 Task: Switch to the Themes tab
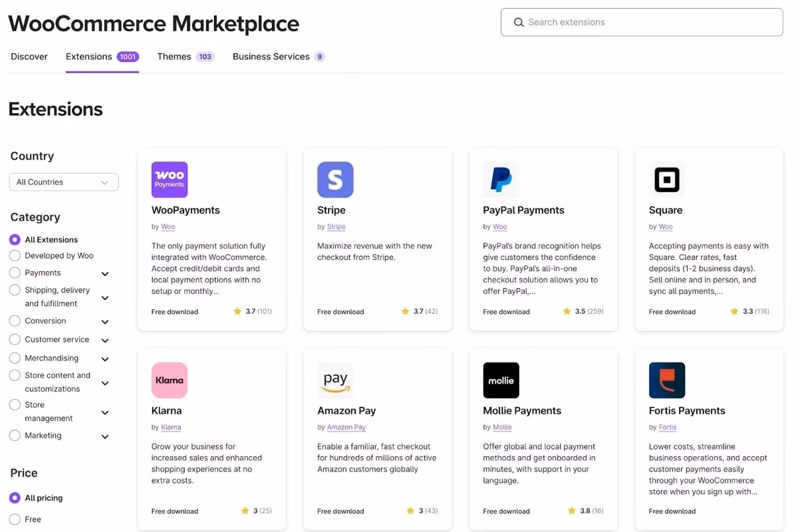[x=174, y=57]
